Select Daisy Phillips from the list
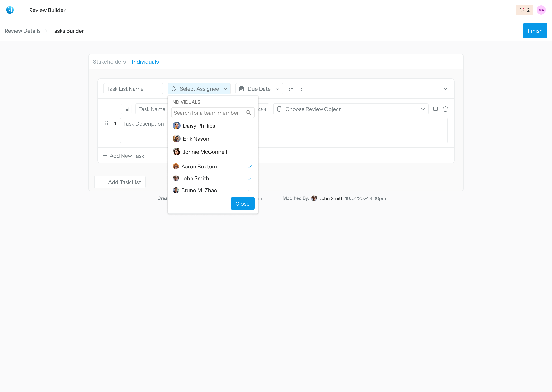 pos(199,126)
